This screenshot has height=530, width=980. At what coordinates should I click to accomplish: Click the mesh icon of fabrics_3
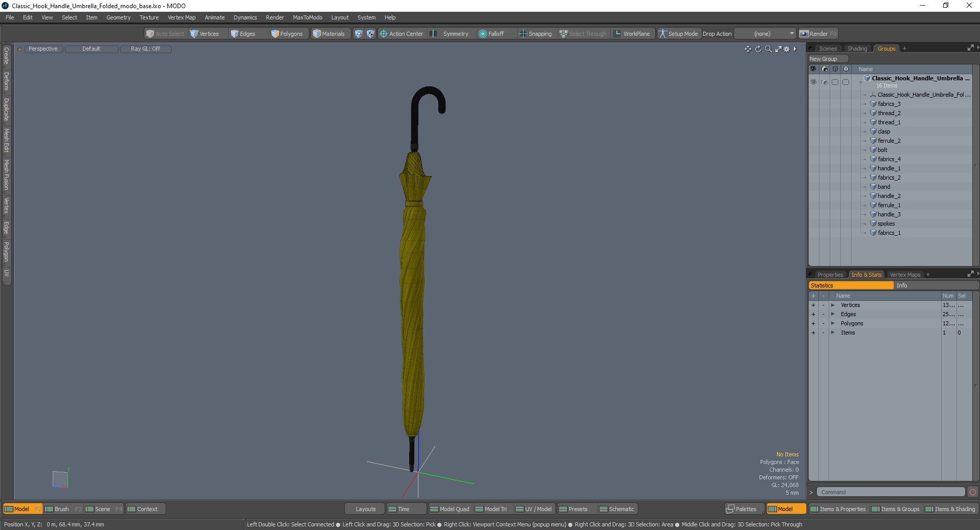pos(874,104)
